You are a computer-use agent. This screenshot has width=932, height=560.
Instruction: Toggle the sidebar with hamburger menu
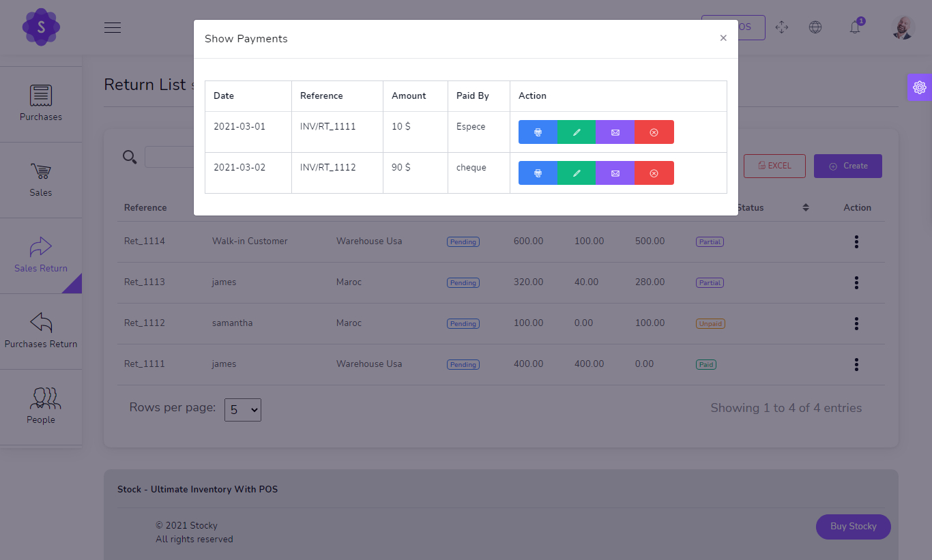tap(113, 27)
